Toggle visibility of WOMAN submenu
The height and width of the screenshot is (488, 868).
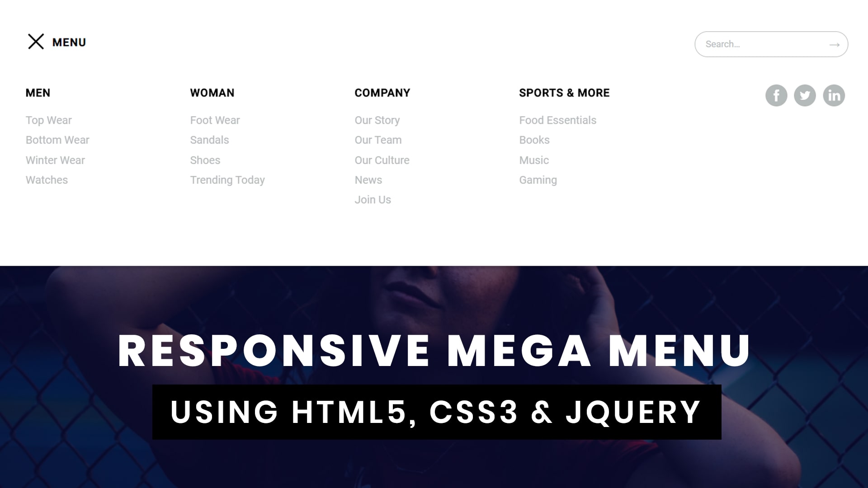[212, 92]
